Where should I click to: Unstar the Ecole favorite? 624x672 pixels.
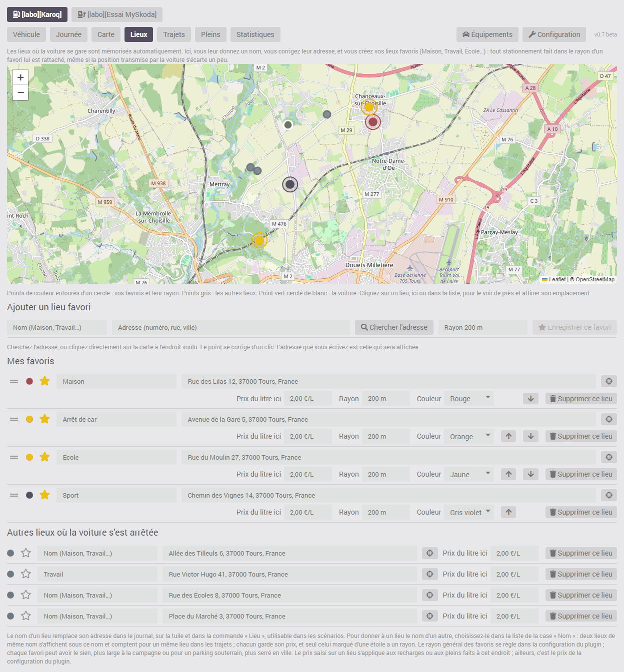pyautogui.click(x=44, y=457)
